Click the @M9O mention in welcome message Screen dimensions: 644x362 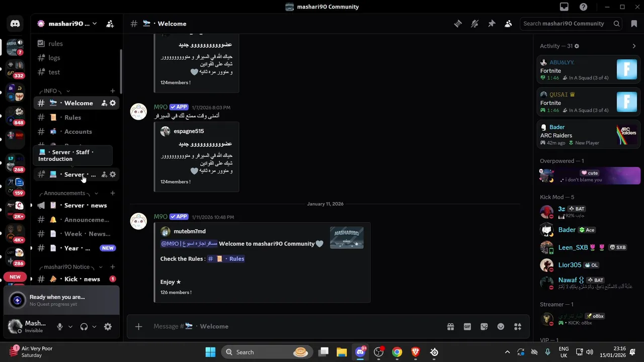click(189, 244)
